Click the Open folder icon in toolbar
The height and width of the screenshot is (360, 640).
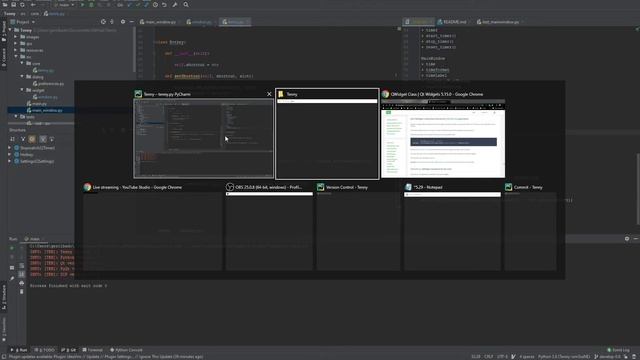[x=5, y=4]
